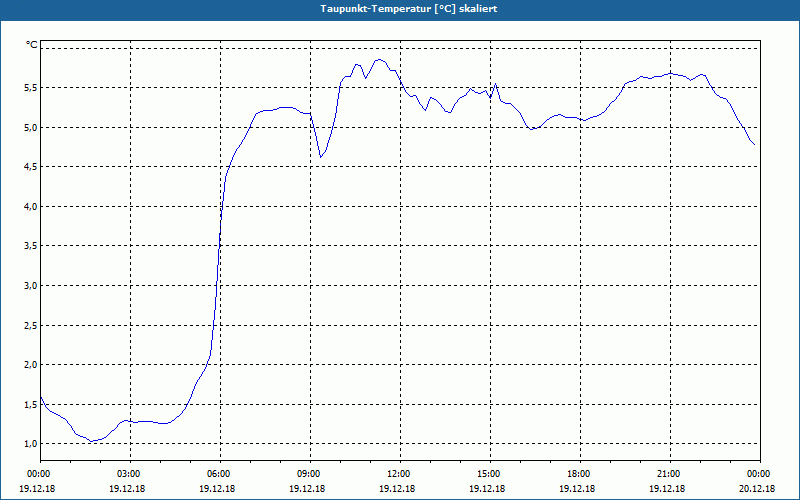Select the '5,5' y-axis value
Image resolution: width=800 pixels, height=500 pixels.
[31, 88]
